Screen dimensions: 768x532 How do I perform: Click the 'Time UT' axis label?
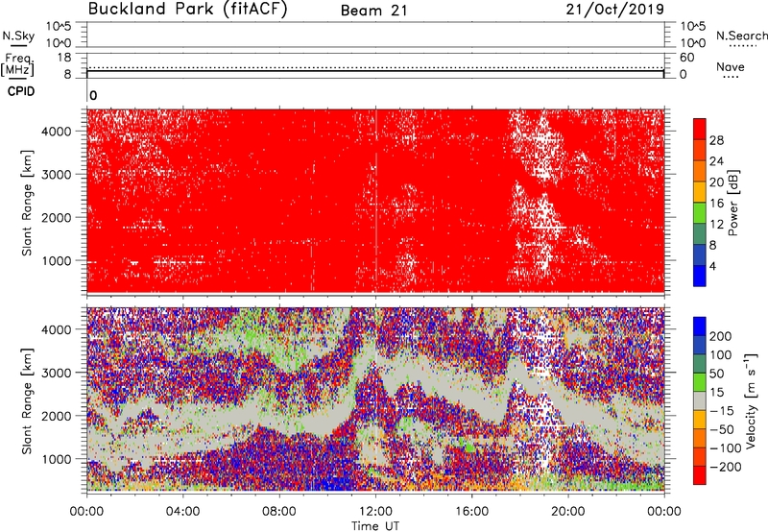point(375,525)
